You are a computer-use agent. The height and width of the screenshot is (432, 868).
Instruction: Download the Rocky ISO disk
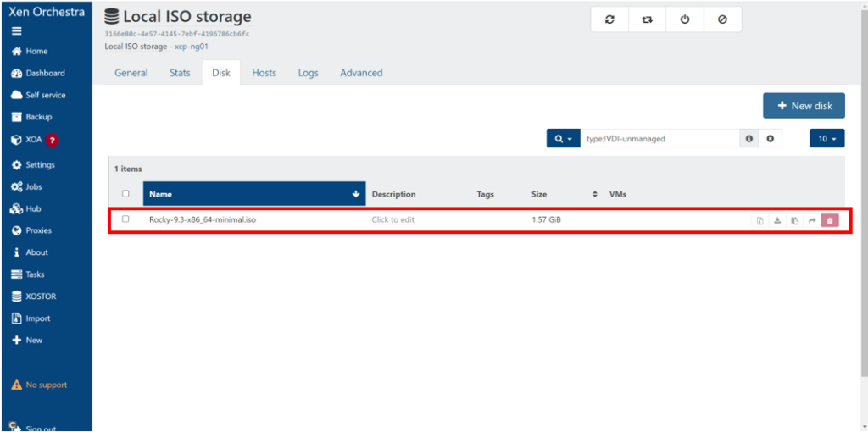(x=777, y=220)
